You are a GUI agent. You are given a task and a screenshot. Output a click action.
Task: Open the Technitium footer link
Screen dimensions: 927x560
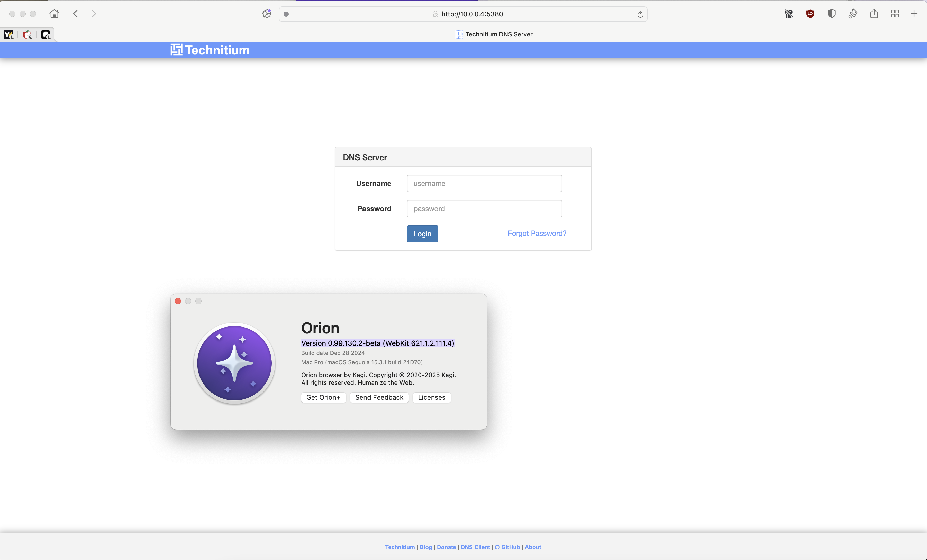point(399,547)
